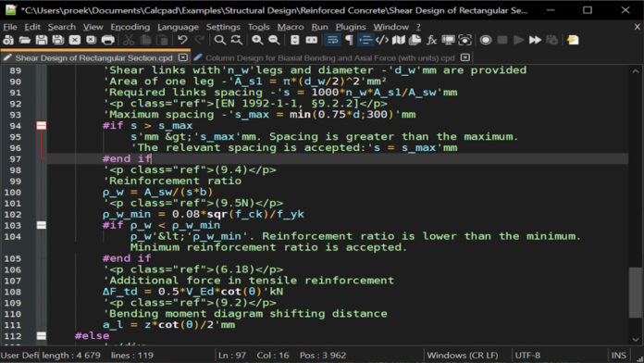Zoom out with the minus magnifier
The image size is (644, 363).
click(274, 40)
